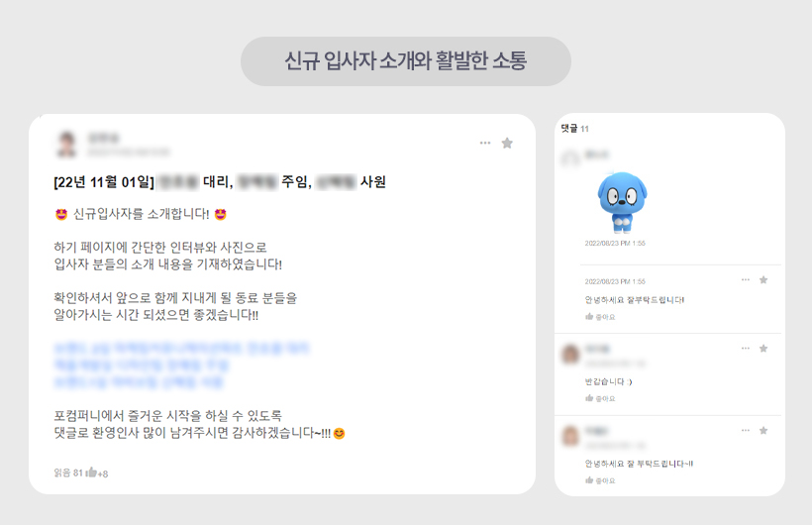Viewport: 812px width, 525px height.
Task: Star the last comment 잘 부탁드립니다~!!
Action: [x=763, y=430]
